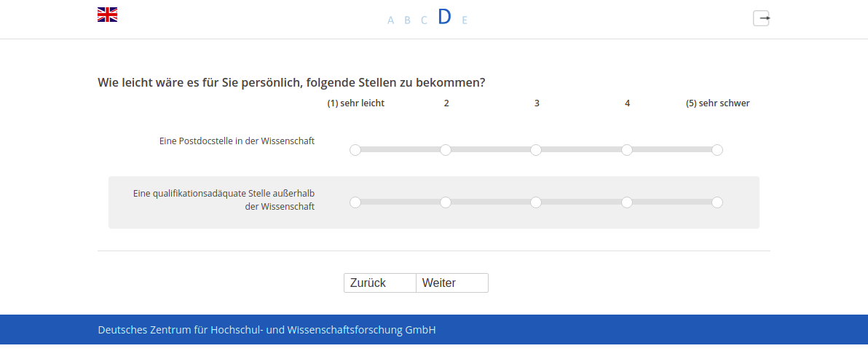Image resolution: width=868 pixels, height=351 pixels.
Task: Go to section E in progress indicator
Action: (x=465, y=20)
